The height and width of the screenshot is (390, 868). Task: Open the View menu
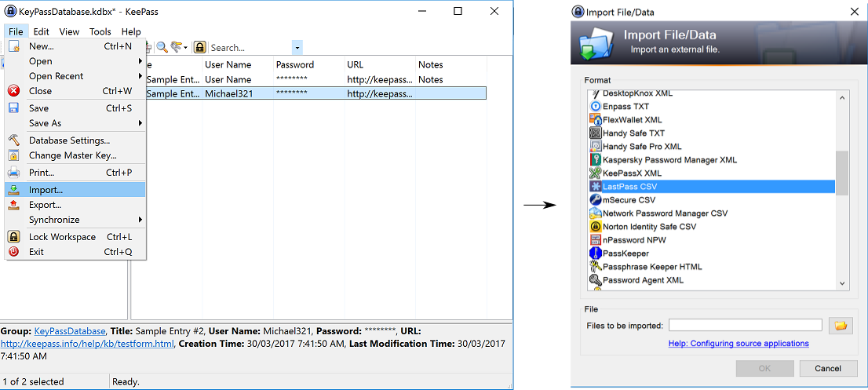click(69, 31)
